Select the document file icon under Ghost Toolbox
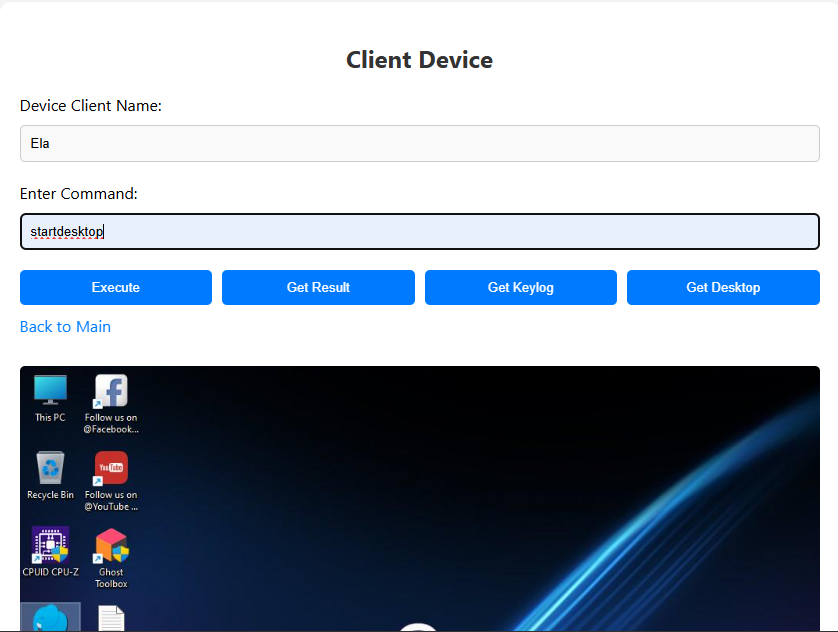Viewport: 838px width, 632px height. (x=111, y=618)
